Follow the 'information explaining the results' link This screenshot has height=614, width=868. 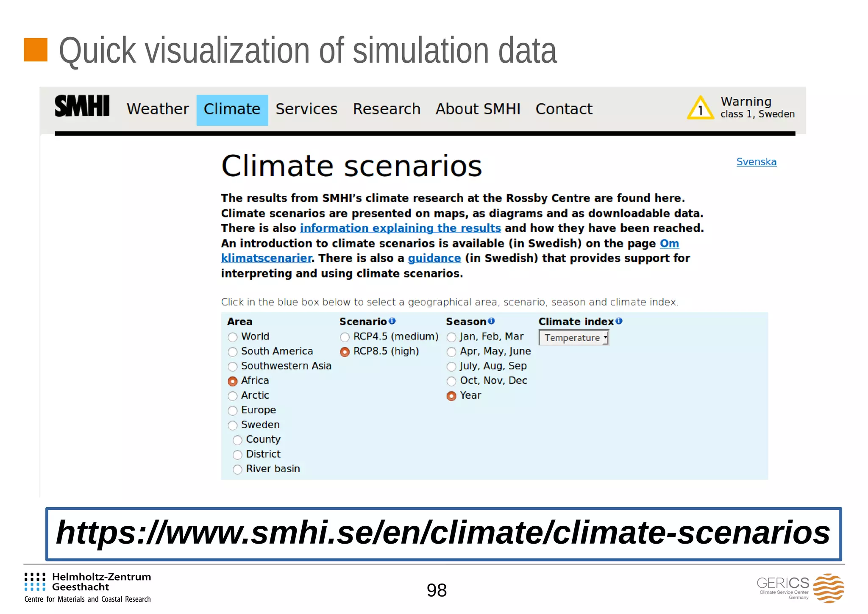401,228
